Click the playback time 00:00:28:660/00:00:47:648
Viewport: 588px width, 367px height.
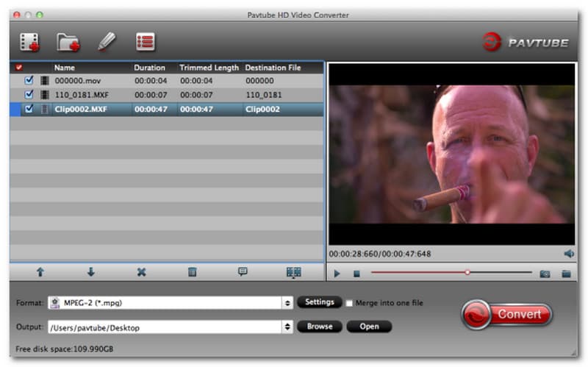pyautogui.click(x=380, y=254)
